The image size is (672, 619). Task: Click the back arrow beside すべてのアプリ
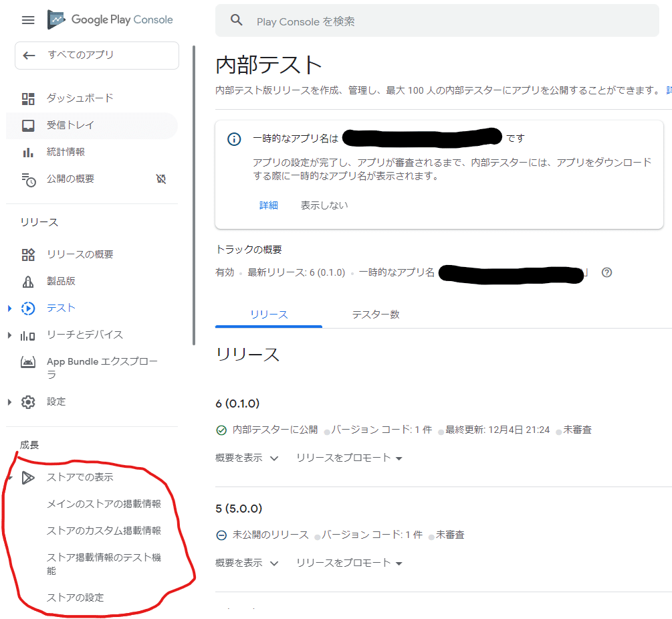click(29, 56)
